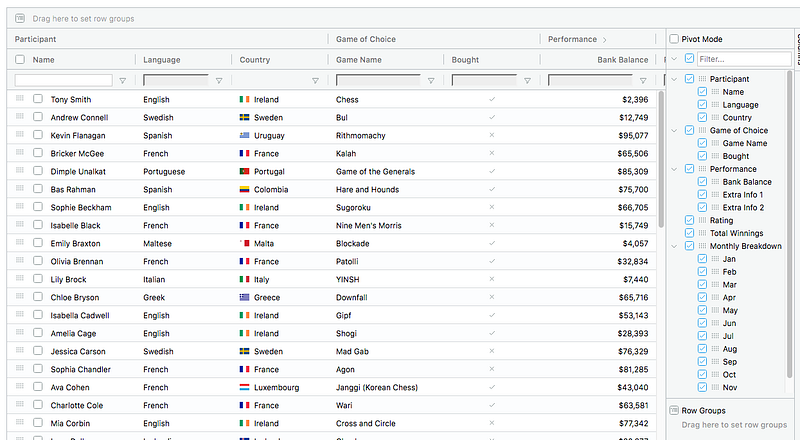Collapse the Game of Choice tree group
The image size is (800, 440).
point(675,130)
